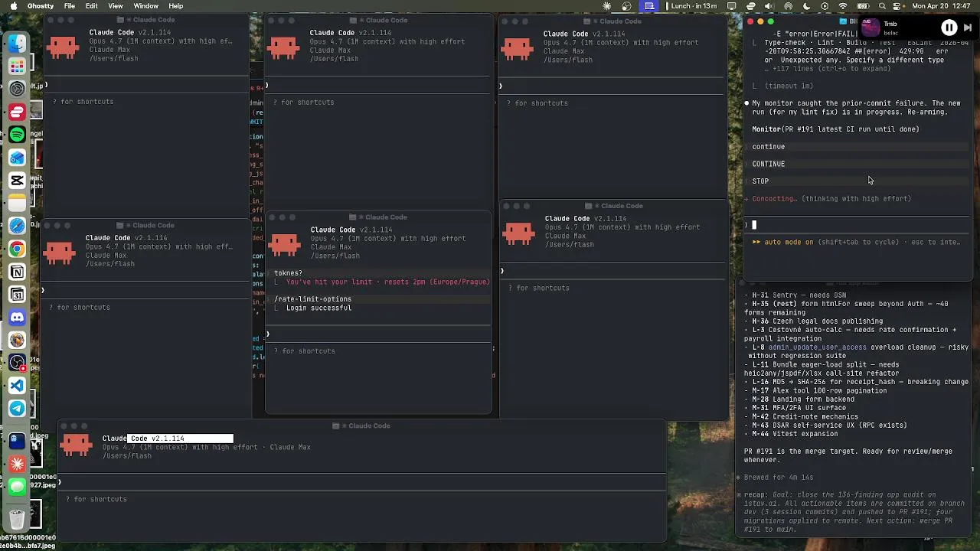The width and height of the screenshot is (980, 551).
Task: Click the Claude asterisk menu bar icon
Action: [x=607, y=6]
